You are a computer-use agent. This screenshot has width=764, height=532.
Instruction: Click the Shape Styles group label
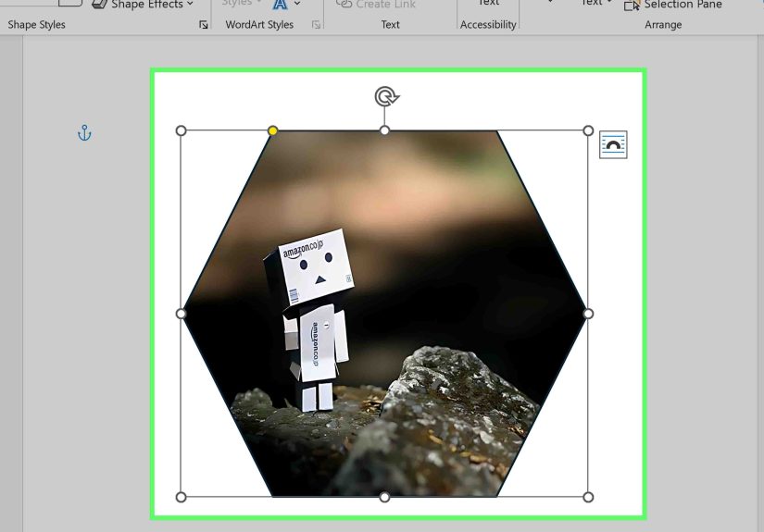coord(36,25)
